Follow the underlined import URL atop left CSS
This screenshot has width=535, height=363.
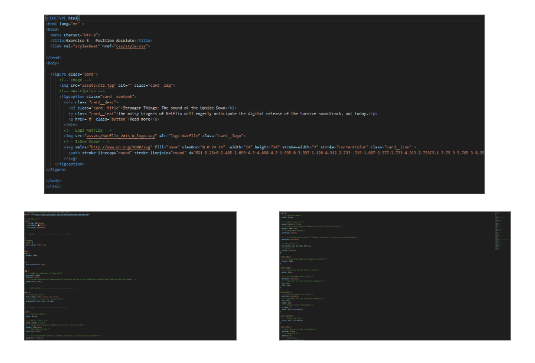click(x=61, y=215)
